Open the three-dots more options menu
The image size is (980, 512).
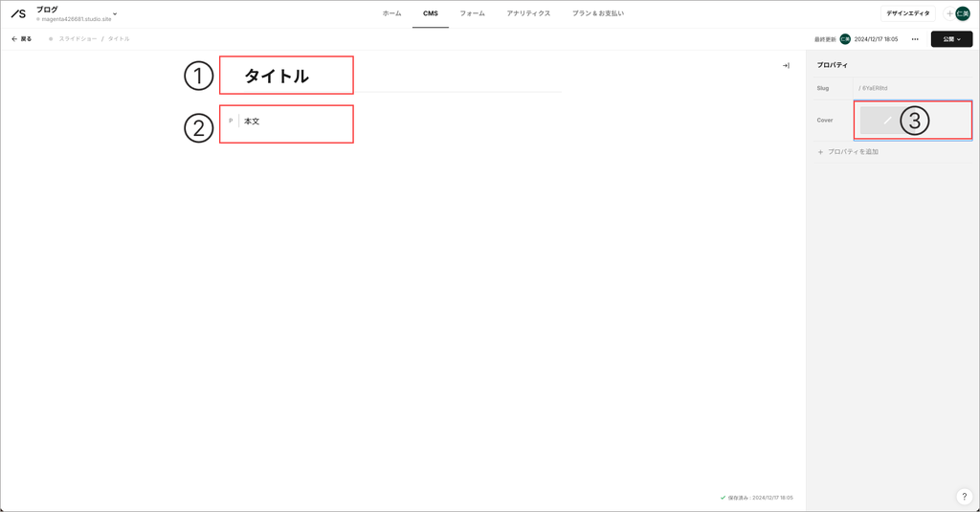pos(915,39)
